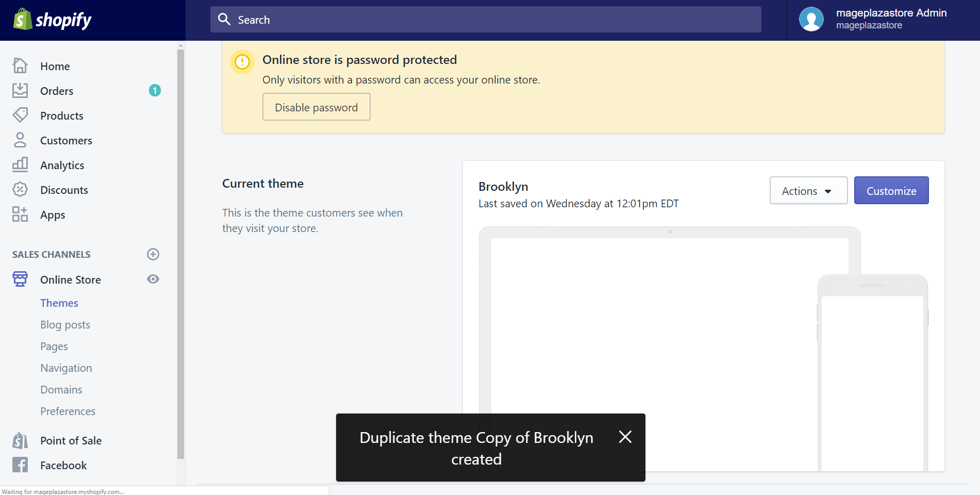Open Preferences submenu item
The width and height of the screenshot is (980, 495).
tap(68, 411)
